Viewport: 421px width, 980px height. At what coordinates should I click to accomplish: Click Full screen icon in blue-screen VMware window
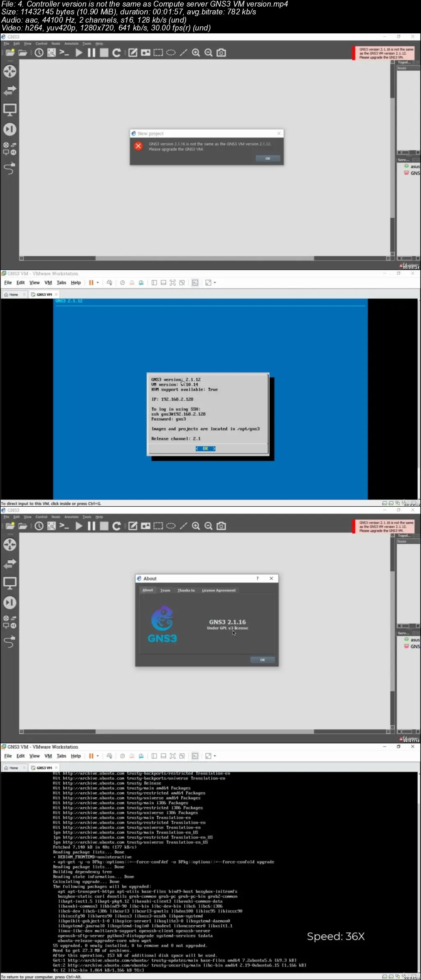173,283
